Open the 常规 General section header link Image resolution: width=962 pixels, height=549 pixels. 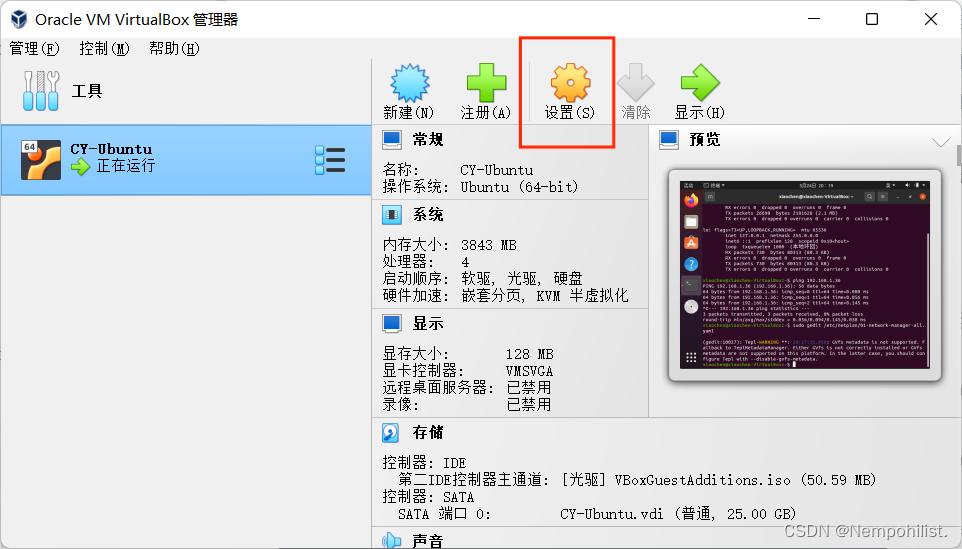coord(428,140)
